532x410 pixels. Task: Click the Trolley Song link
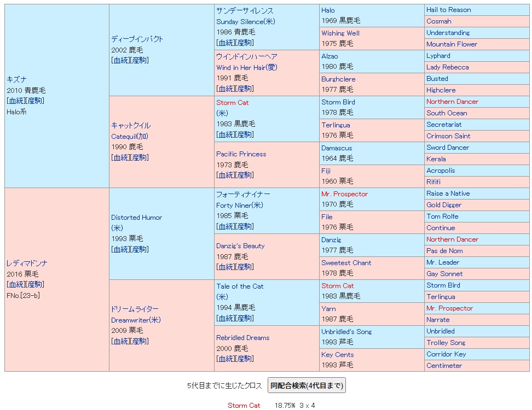446,343
